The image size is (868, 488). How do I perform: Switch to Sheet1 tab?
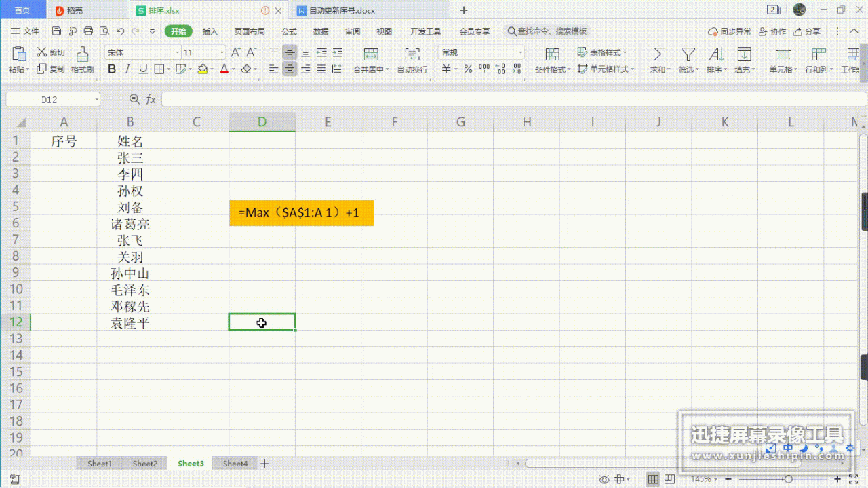[99, 464]
